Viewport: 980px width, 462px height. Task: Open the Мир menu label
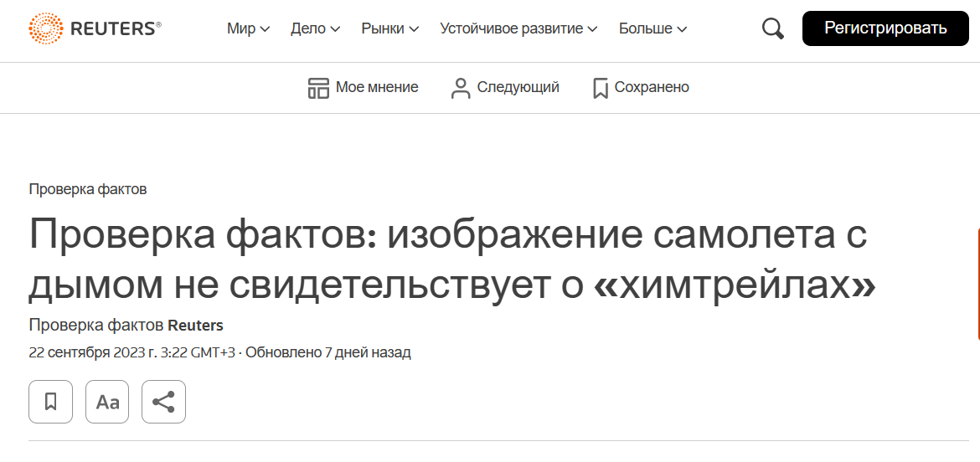tap(241, 28)
